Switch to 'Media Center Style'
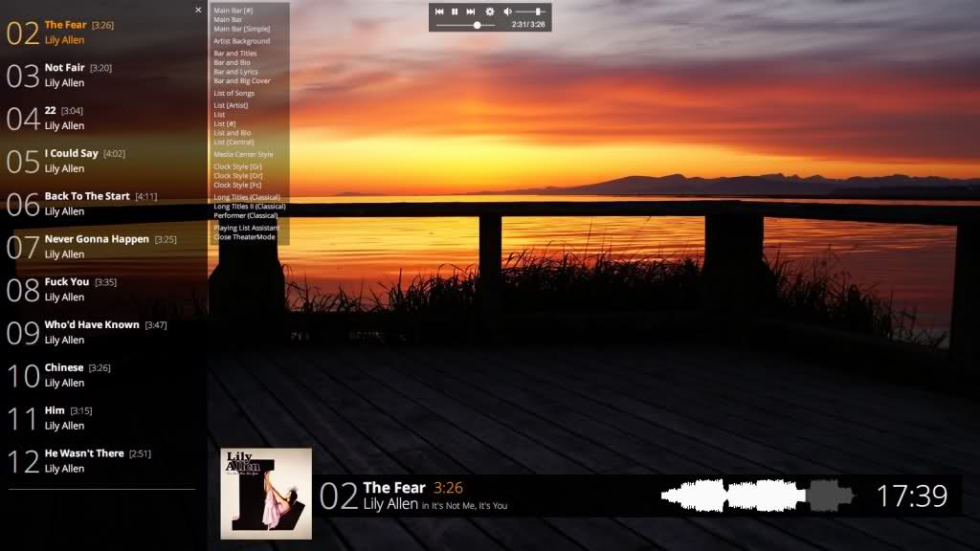This screenshot has width=980, height=551. point(243,154)
